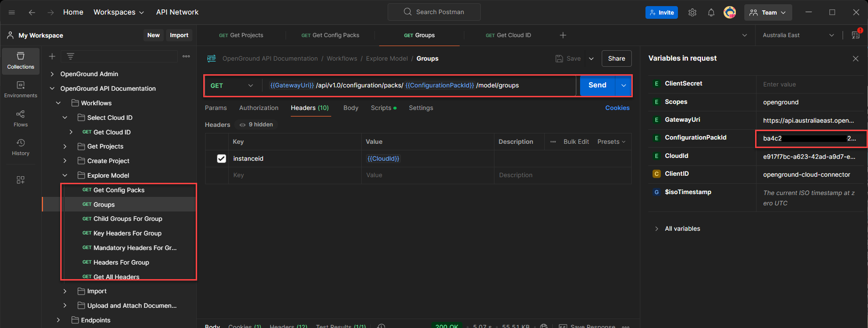Add a new collection with plus icon
The width and height of the screenshot is (868, 328).
coord(52,56)
